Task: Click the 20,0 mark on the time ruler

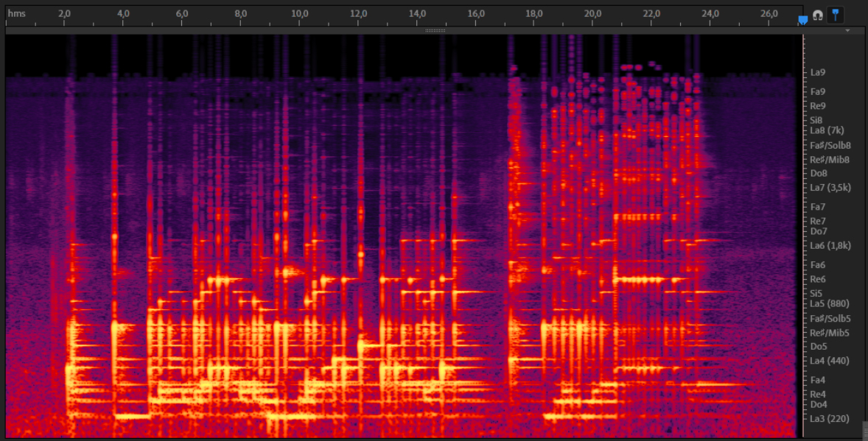Action: 592,13
